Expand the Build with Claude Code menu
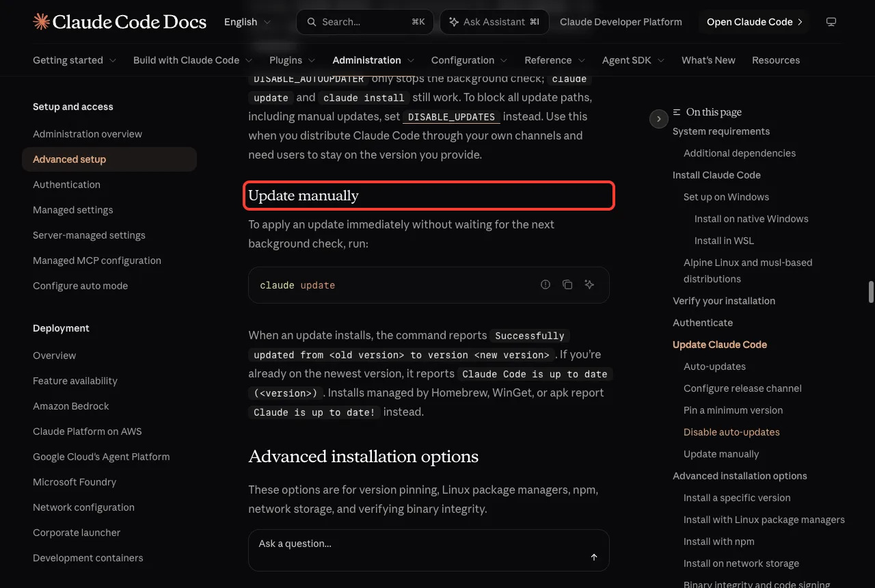The width and height of the screenshot is (875, 588). (193, 60)
